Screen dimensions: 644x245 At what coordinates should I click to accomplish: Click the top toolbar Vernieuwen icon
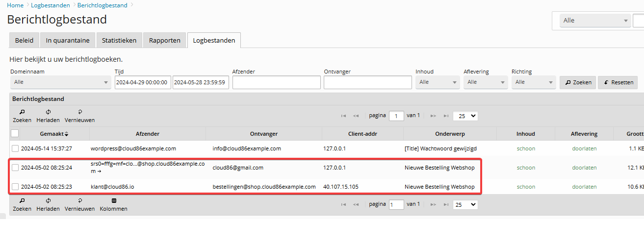pyautogui.click(x=79, y=112)
